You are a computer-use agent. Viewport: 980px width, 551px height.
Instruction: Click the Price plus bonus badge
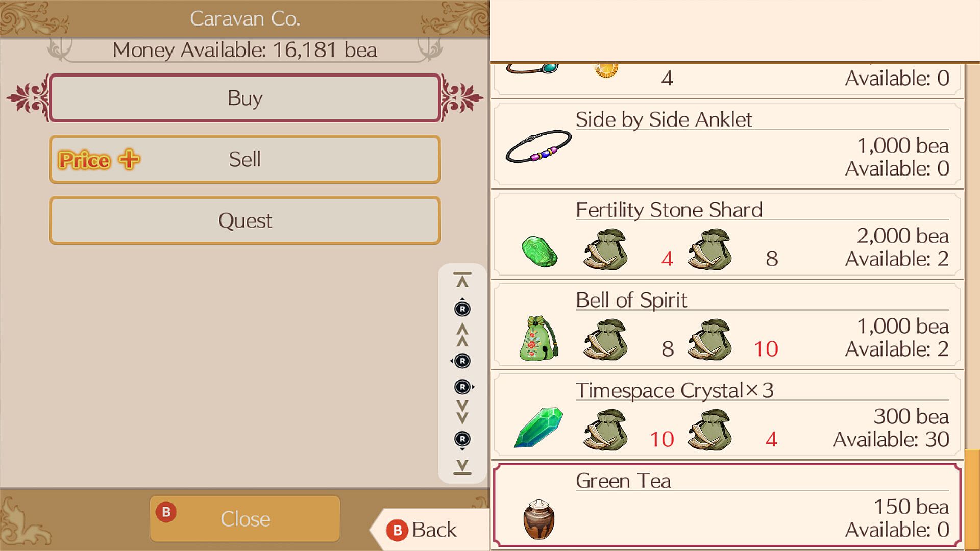point(99,160)
